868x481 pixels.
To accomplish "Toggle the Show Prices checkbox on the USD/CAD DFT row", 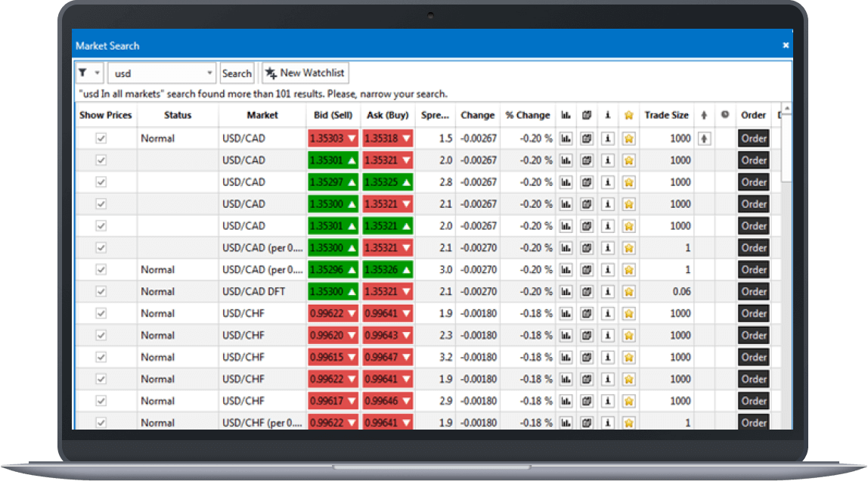I will [x=102, y=291].
